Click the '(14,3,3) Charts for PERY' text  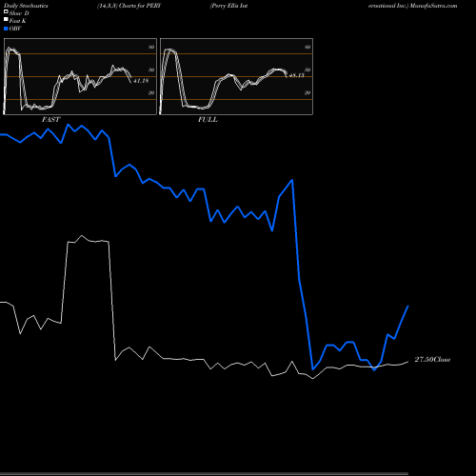[129, 6]
